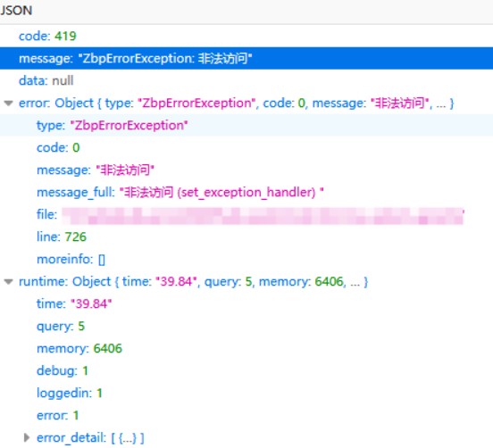Click the moreinfo: [] row
Image resolution: width=493 pixels, height=448 pixels.
click(246, 259)
